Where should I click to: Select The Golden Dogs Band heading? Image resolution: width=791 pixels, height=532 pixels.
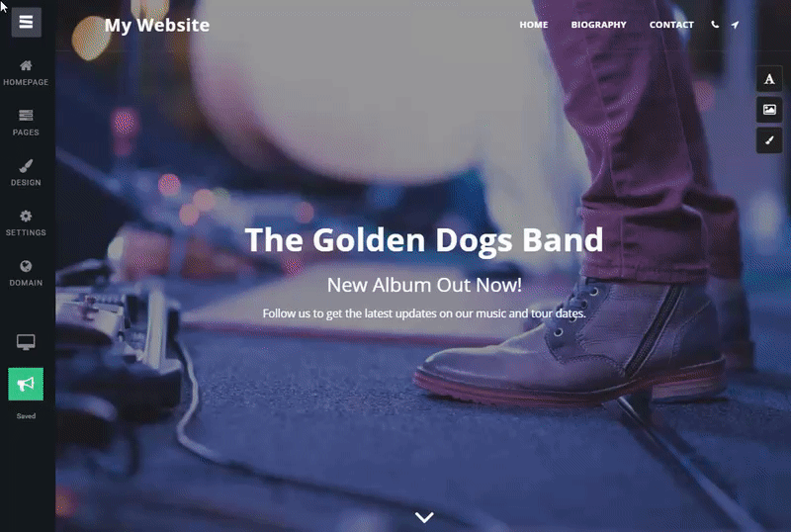(424, 240)
